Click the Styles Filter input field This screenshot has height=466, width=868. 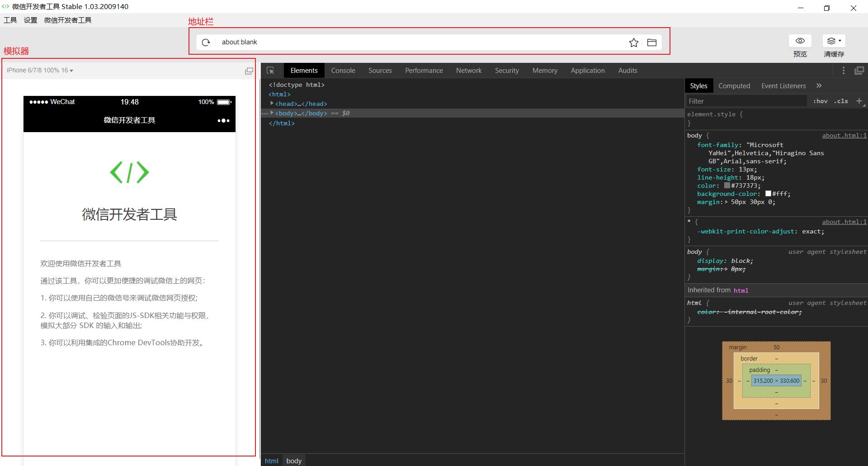746,101
